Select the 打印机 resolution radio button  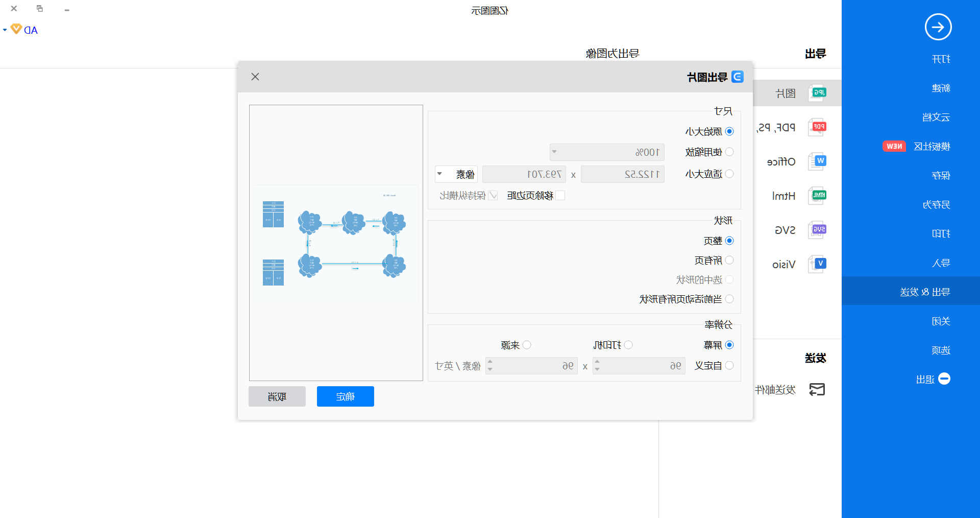tap(628, 345)
